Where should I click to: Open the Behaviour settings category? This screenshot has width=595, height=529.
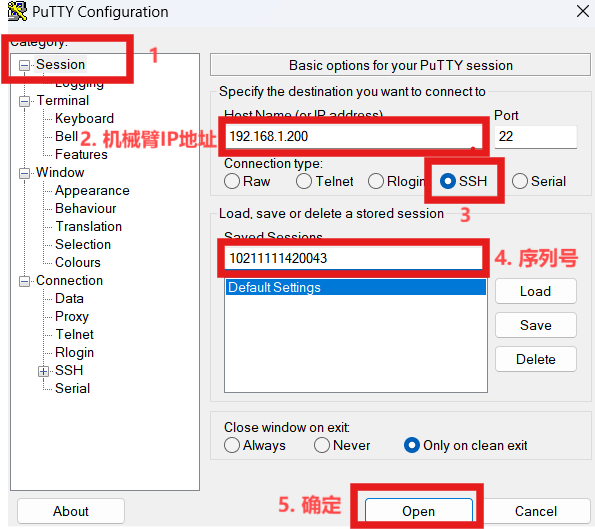pyautogui.click(x=85, y=208)
